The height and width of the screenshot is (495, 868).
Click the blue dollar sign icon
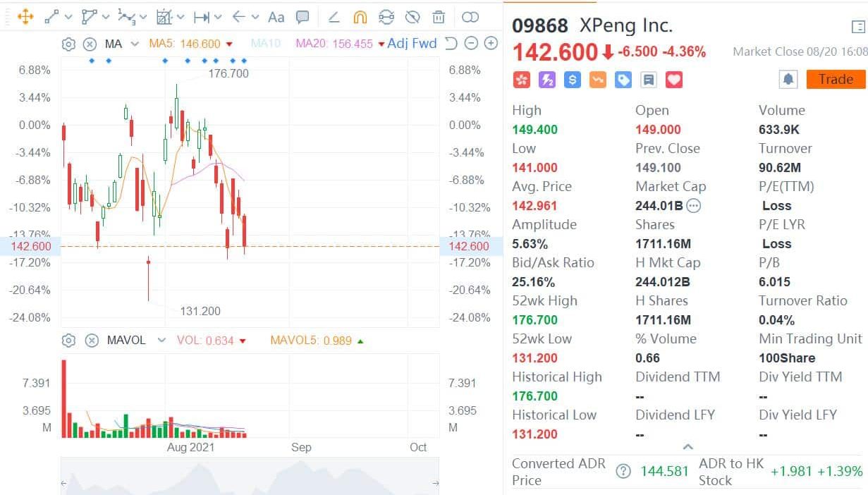click(x=573, y=80)
